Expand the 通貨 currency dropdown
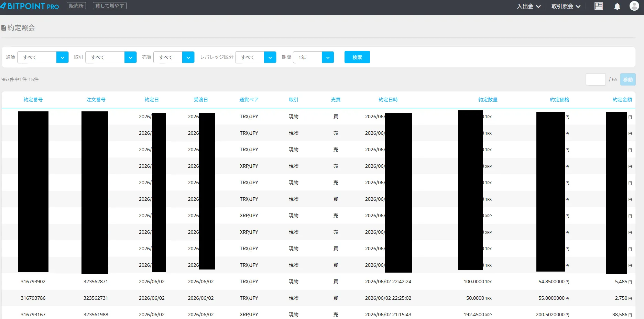 tap(43, 57)
